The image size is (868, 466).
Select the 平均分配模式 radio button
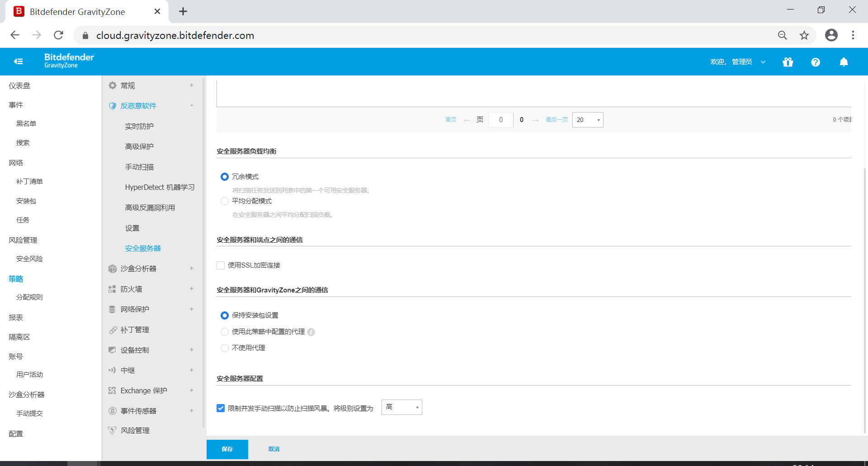(224, 201)
